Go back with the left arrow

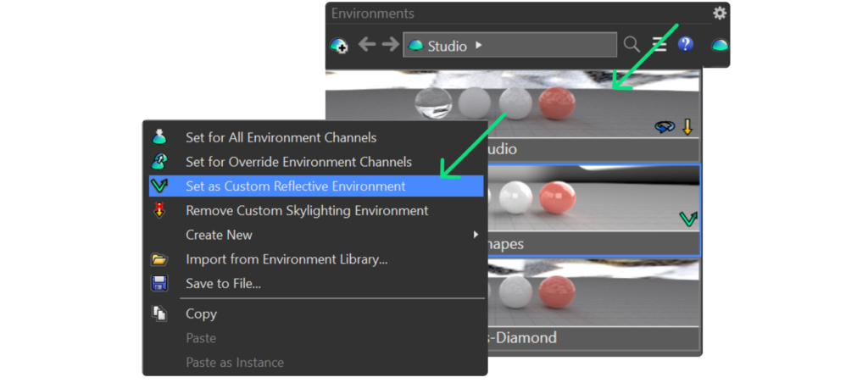point(367,45)
